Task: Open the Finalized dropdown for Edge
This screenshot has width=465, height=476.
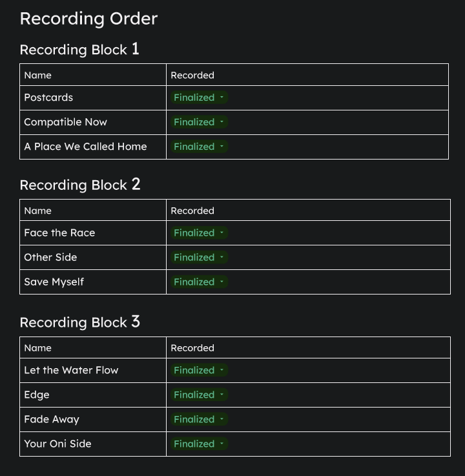Action: click(199, 395)
